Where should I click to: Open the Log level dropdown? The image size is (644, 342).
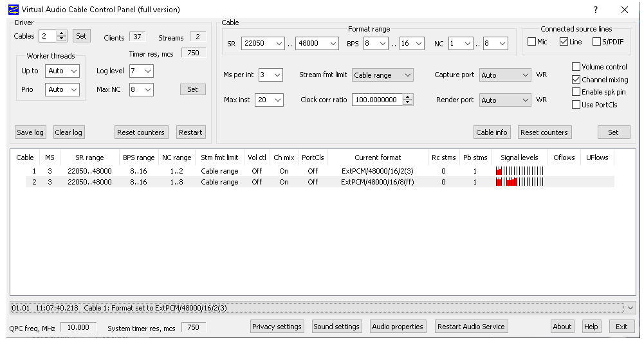pos(142,71)
